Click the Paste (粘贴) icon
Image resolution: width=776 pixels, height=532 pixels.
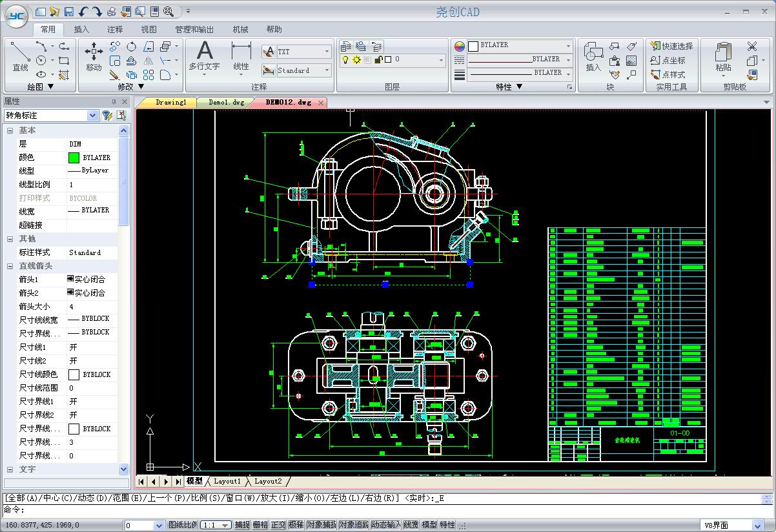pos(723,57)
